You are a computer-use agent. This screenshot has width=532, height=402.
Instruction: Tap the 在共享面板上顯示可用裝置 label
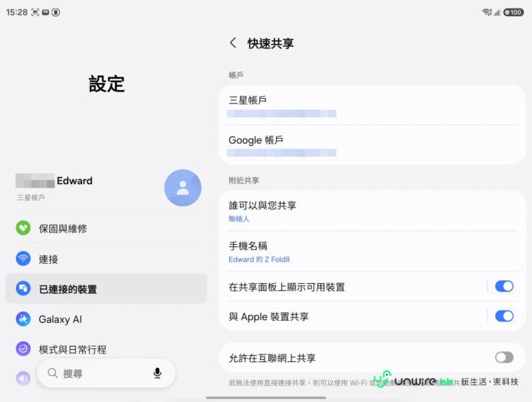[287, 287]
